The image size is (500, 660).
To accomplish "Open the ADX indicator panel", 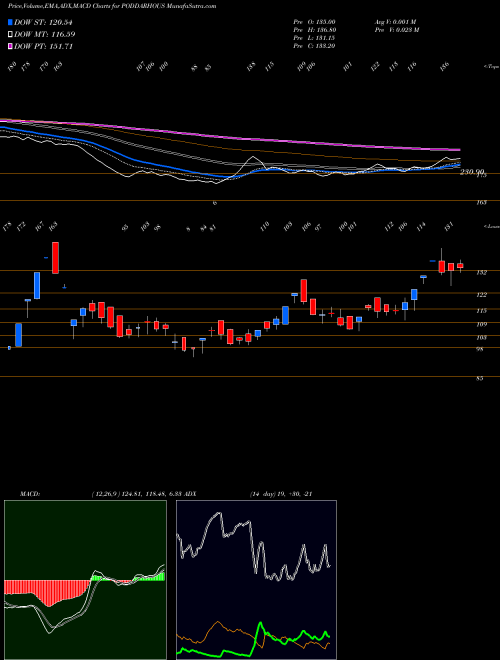I will pos(256,580).
